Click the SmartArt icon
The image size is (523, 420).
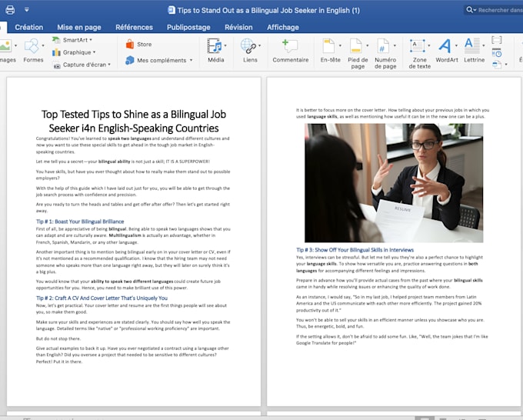(x=56, y=40)
